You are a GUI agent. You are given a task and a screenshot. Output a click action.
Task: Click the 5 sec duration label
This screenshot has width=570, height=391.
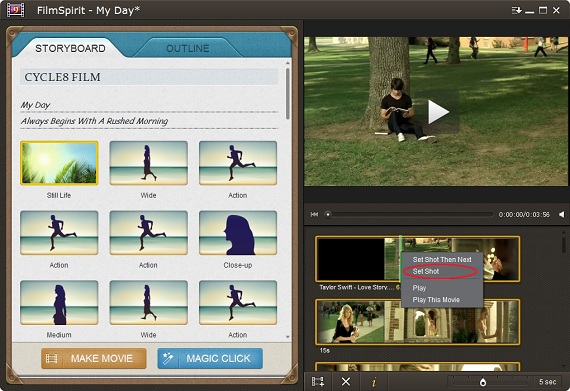point(547,382)
